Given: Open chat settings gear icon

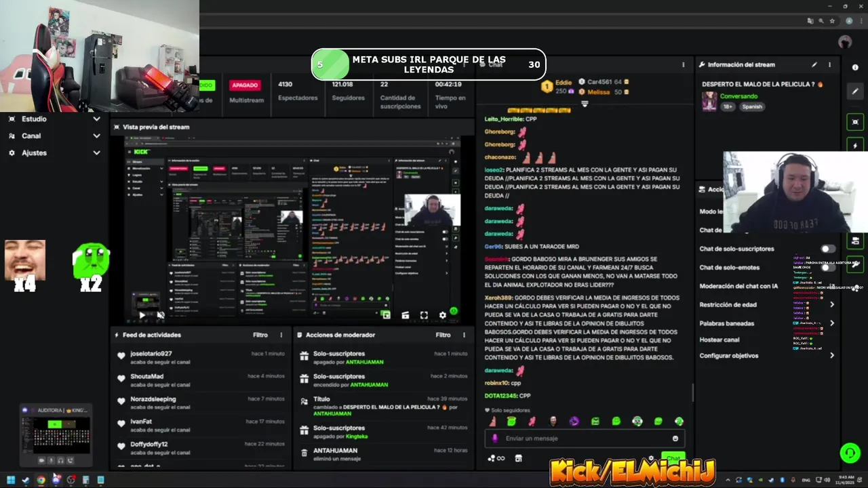Looking at the screenshot, I should 651,458.
